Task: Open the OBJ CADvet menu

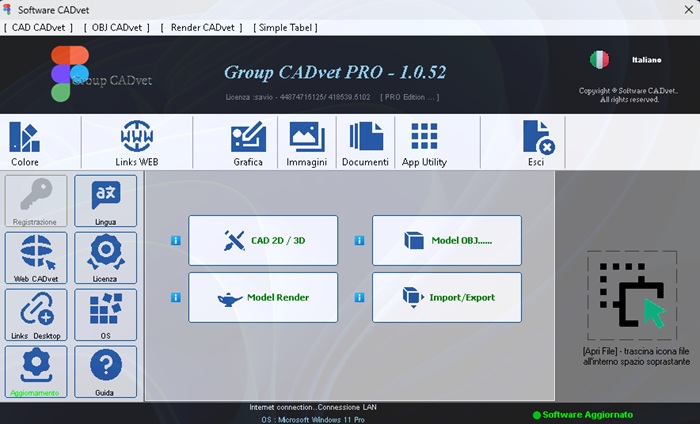Action: (117, 28)
